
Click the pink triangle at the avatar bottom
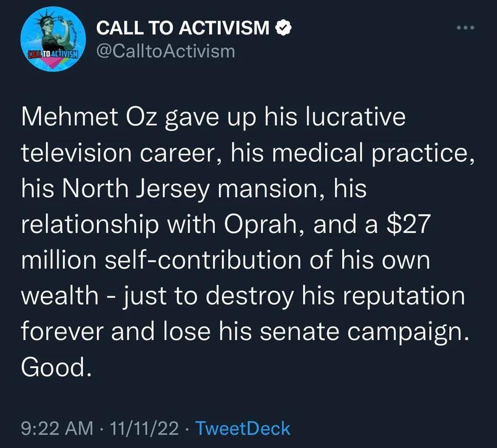click(x=54, y=64)
